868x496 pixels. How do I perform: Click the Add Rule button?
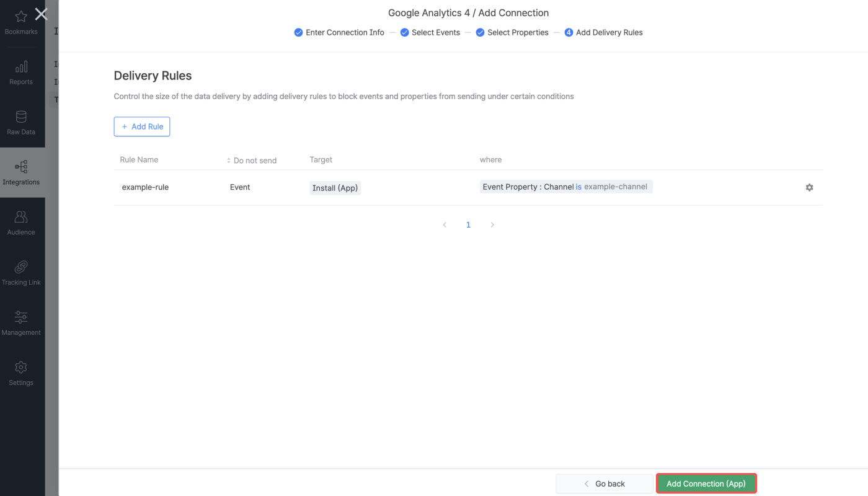click(x=142, y=126)
